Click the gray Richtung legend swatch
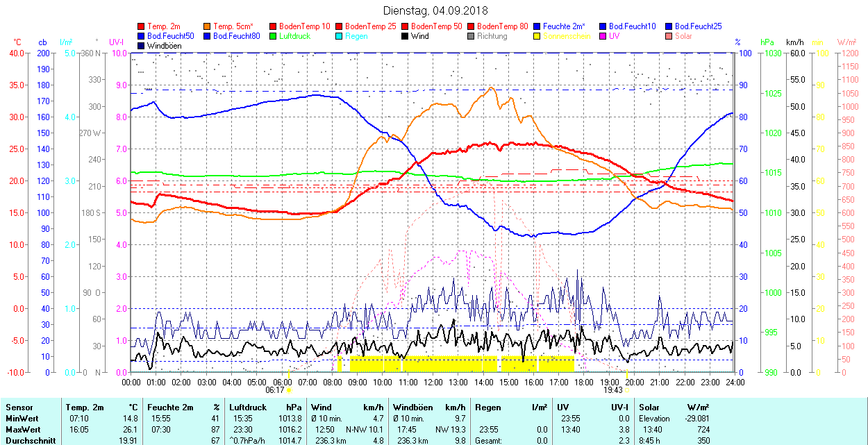Image resolution: width=868 pixels, height=445 pixels. tap(471, 36)
